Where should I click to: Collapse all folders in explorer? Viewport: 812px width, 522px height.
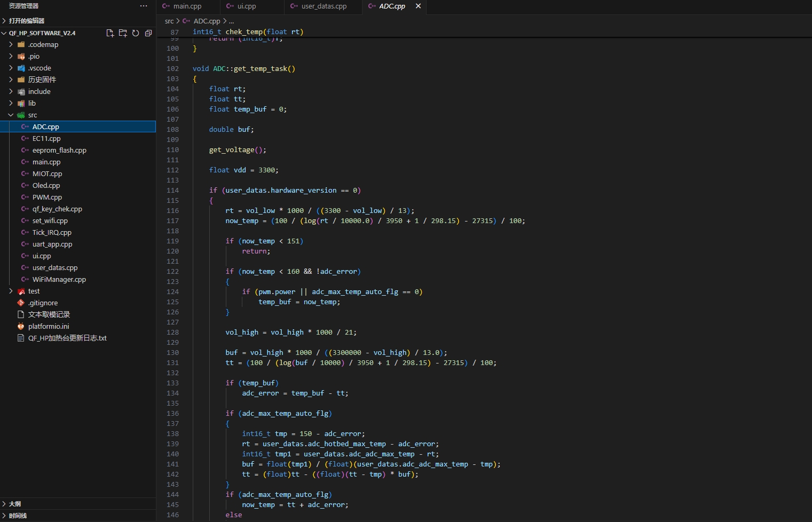tap(148, 33)
